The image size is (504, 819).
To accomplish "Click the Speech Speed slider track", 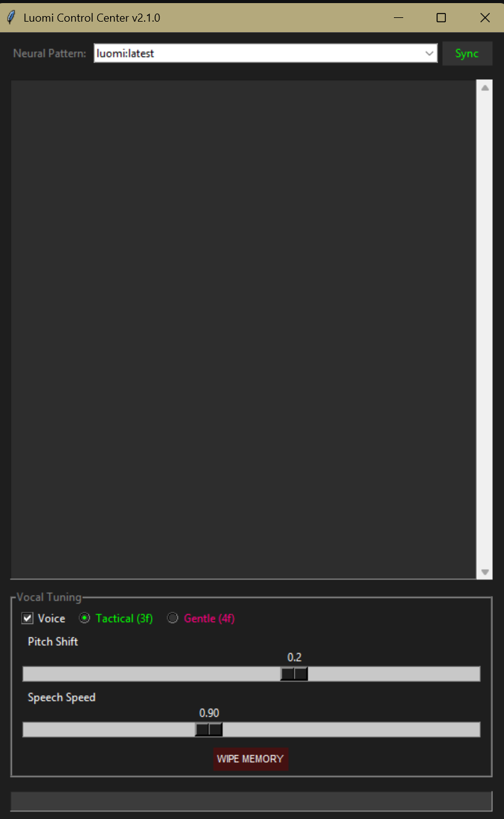I will coord(251,729).
